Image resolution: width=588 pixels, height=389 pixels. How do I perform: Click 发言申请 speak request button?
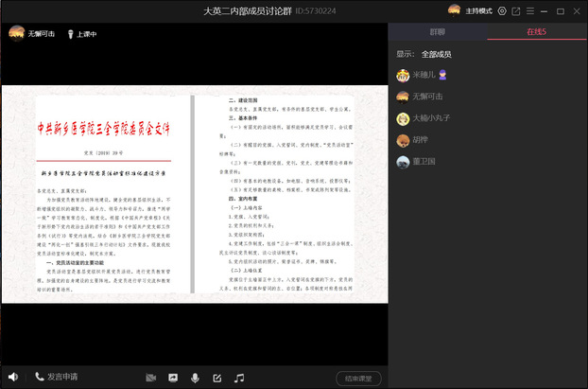pyautogui.click(x=57, y=377)
